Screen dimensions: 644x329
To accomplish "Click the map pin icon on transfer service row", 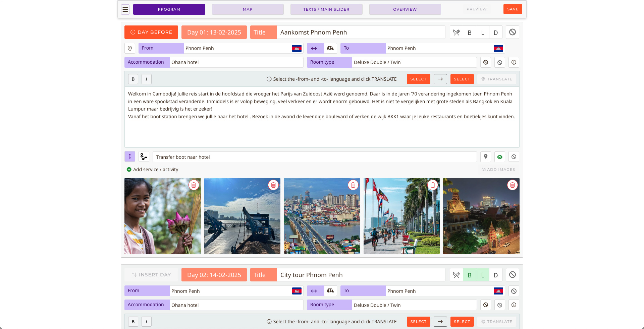I will tap(485, 157).
